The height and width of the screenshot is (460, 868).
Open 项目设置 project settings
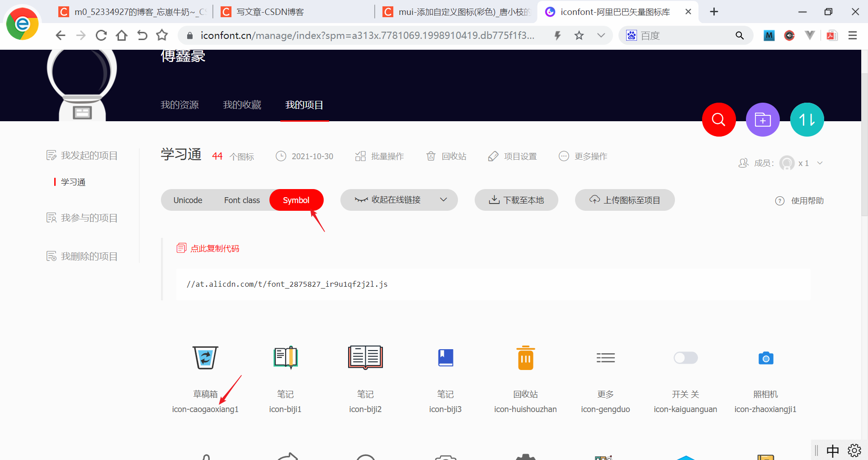pyautogui.click(x=512, y=156)
